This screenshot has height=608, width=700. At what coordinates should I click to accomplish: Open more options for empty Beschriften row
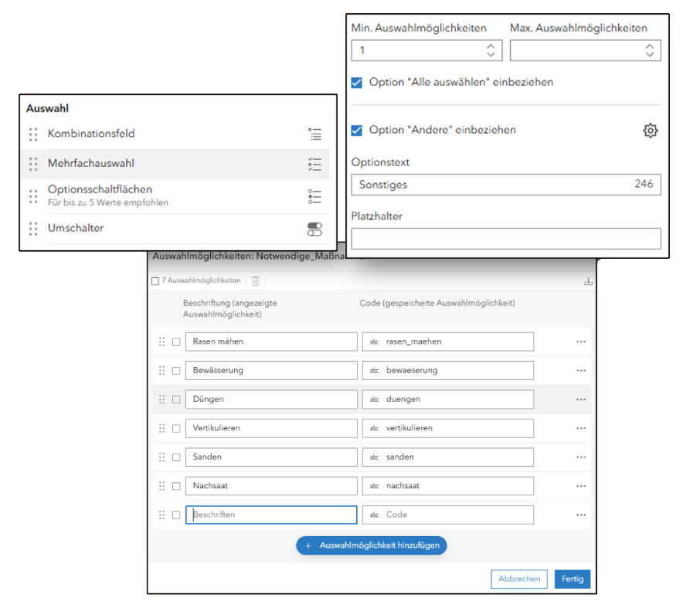(x=581, y=515)
